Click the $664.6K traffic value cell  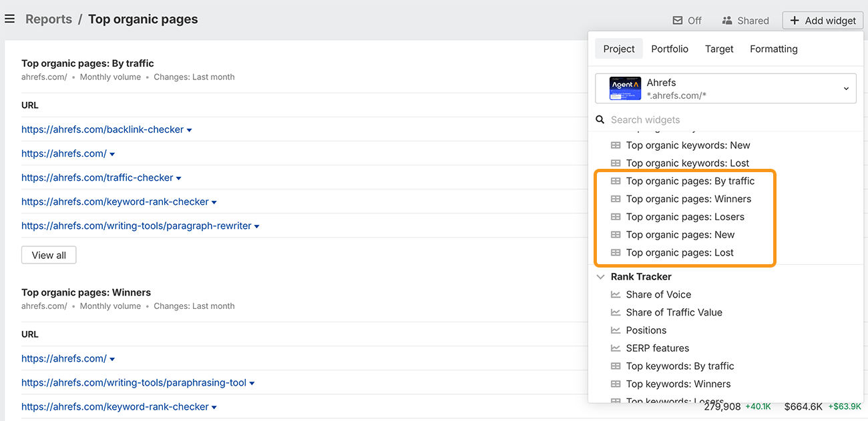click(x=803, y=407)
